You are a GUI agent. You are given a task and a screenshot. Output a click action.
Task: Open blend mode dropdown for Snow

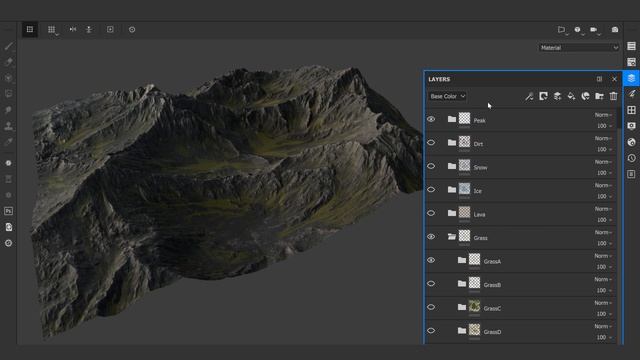click(603, 162)
